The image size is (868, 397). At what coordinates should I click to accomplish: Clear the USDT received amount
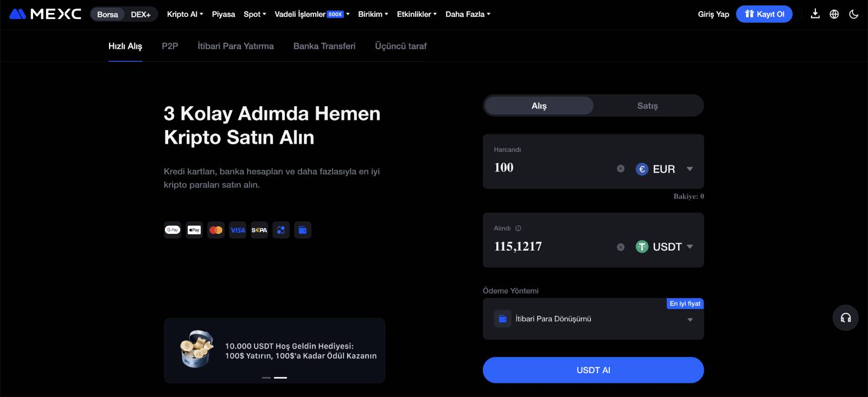[x=621, y=247]
